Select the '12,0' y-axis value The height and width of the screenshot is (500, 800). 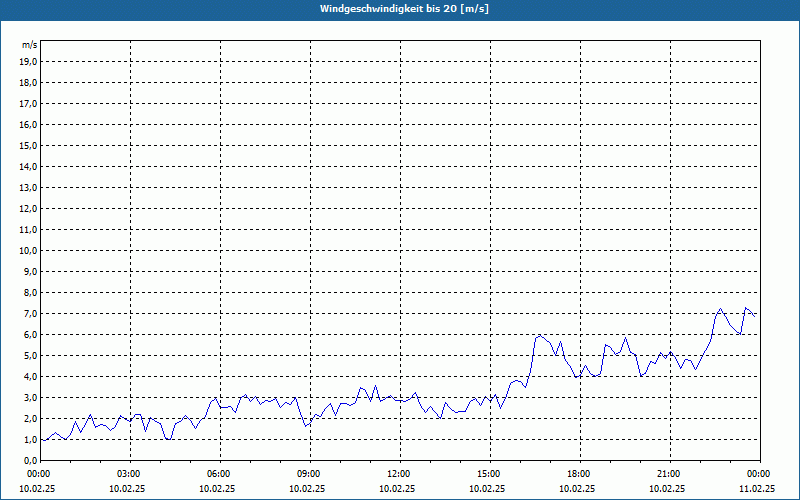click(x=29, y=209)
